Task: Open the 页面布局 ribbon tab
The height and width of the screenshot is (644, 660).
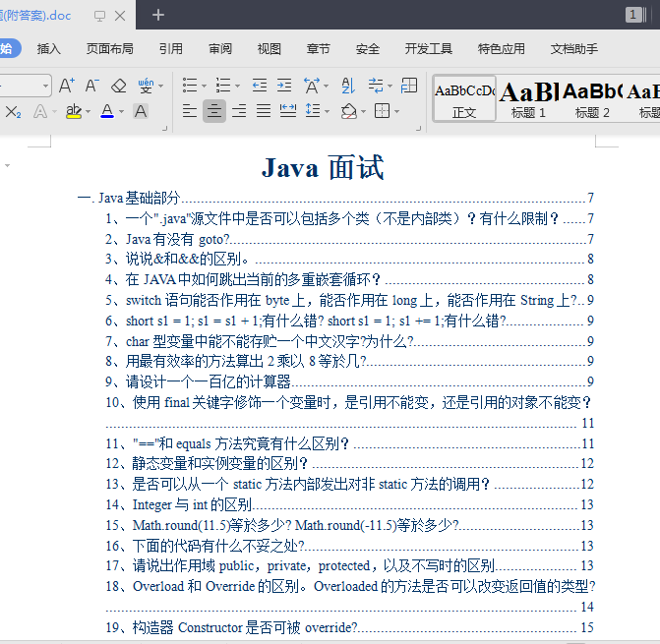Action: 109,48
